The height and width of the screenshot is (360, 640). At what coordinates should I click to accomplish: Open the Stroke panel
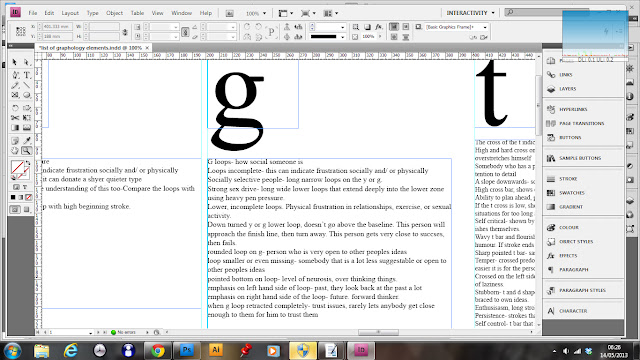point(568,179)
